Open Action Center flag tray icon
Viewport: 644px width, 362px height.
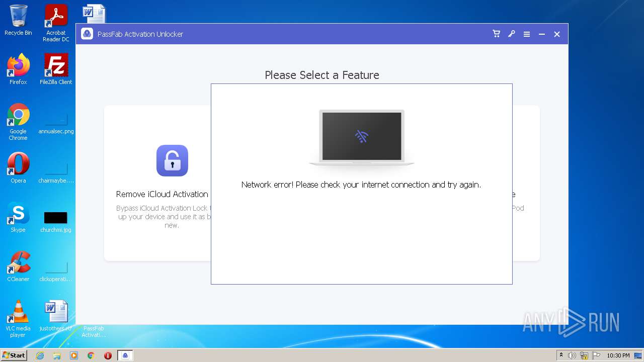tap(596, 355)
